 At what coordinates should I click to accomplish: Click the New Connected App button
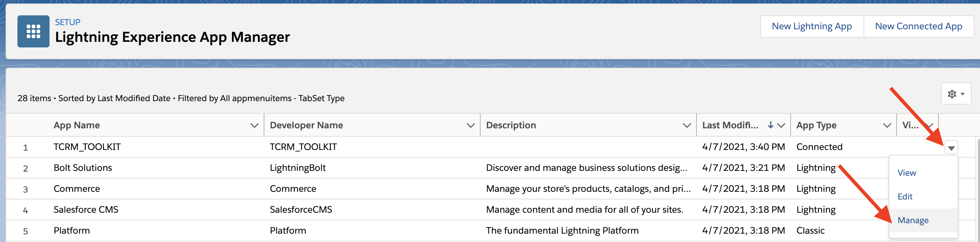(918, 26)
